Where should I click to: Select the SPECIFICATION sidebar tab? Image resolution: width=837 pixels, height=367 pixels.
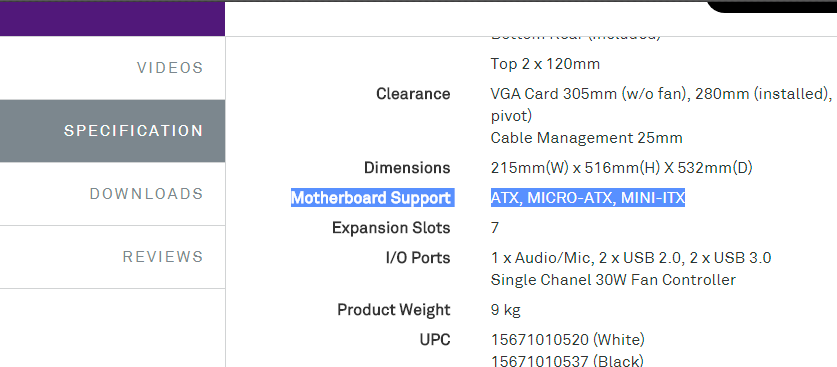click(112, 131)
